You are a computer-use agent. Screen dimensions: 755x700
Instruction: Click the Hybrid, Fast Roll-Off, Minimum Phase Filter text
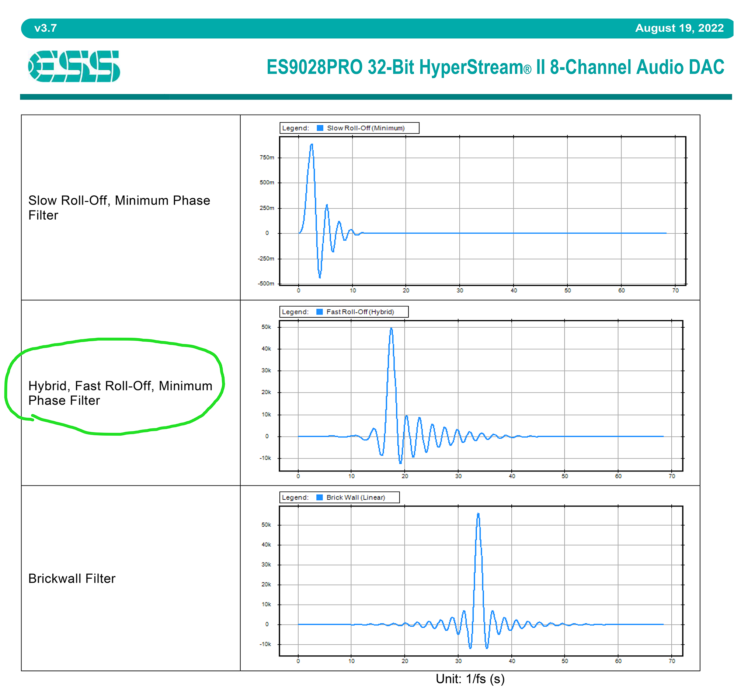pyautogui.click(x=120, y=393)
